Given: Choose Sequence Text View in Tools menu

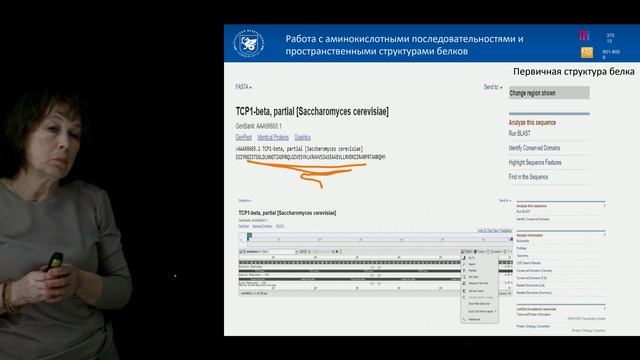Looking at the screenshot, I should coord(478,283).
